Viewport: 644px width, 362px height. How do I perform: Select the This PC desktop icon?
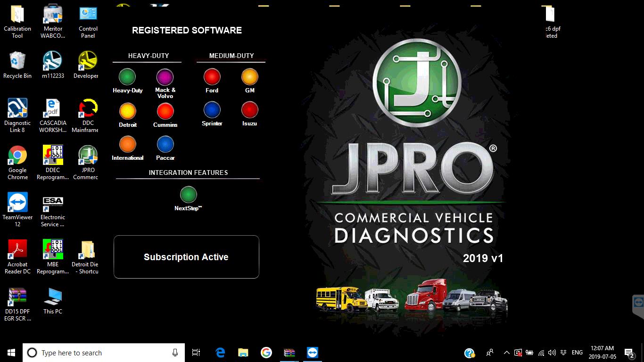(x=53, y=301)
